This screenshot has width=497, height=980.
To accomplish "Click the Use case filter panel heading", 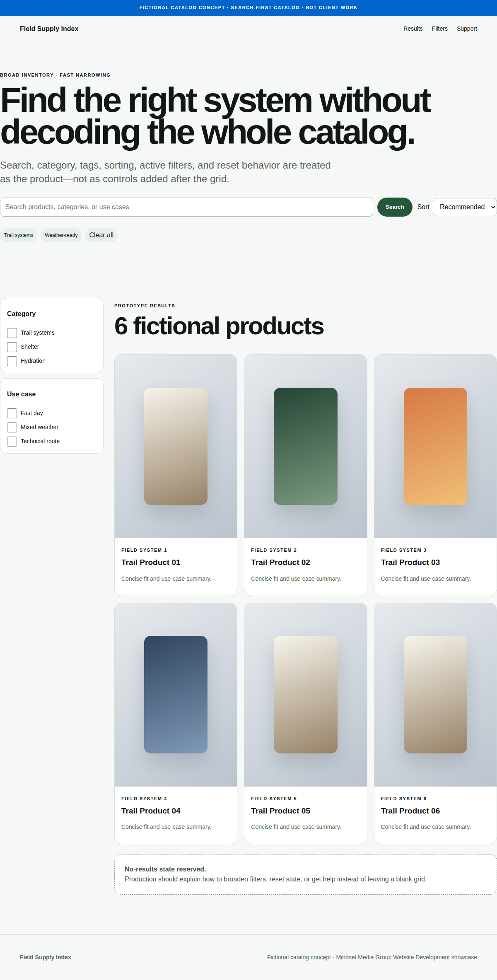I will [21, 394].
